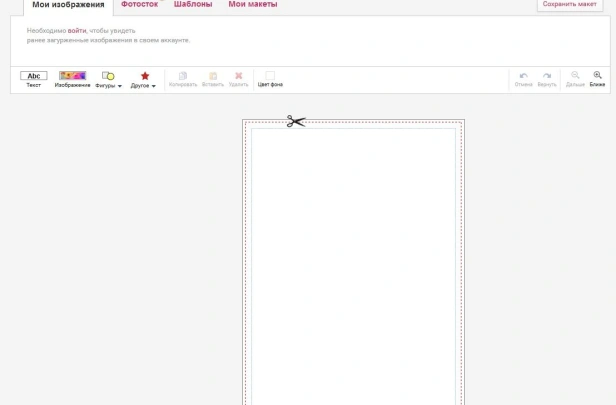The image size is (616, 405).
Task: Open the Цвет фона color swatch
Action: pos(270,76)
